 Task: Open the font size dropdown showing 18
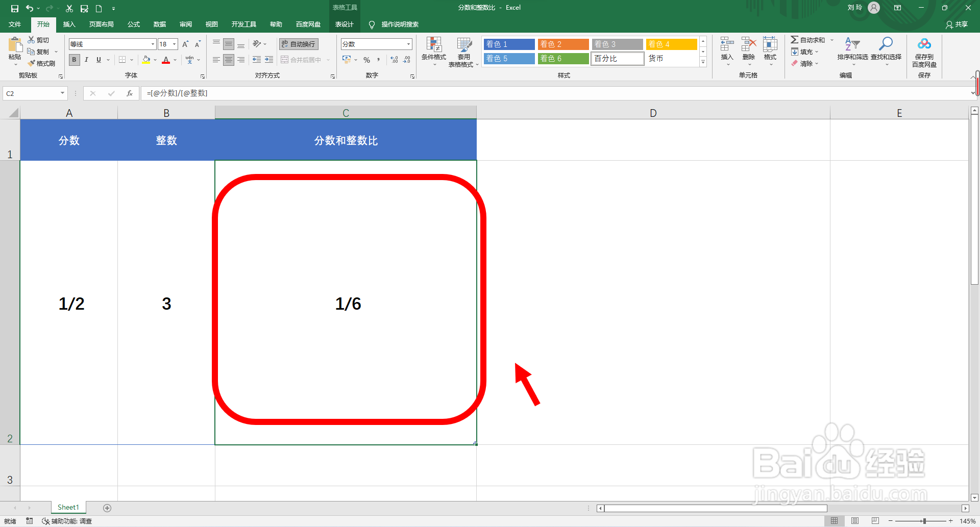tap(174, 44)
